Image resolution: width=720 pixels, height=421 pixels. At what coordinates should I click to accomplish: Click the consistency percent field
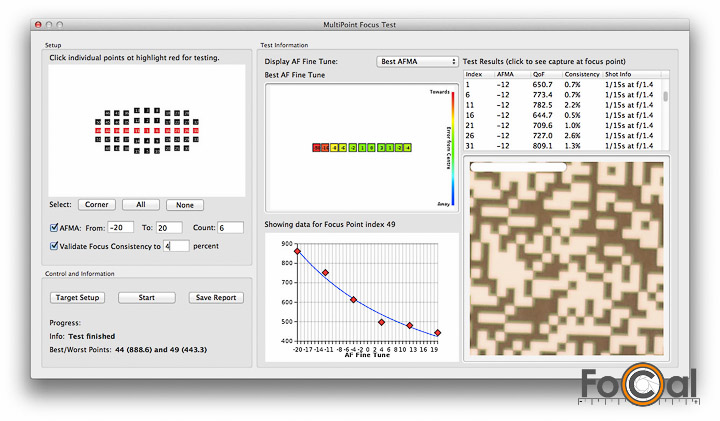click(x=176, y=246)
